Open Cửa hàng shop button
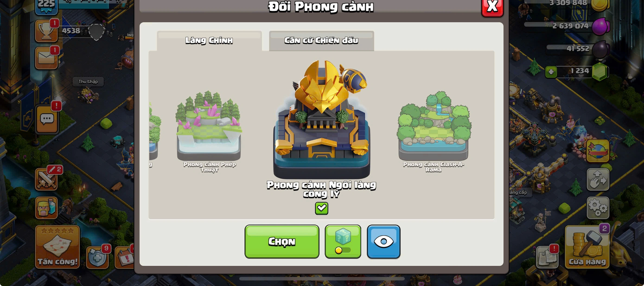 point(587,247)
